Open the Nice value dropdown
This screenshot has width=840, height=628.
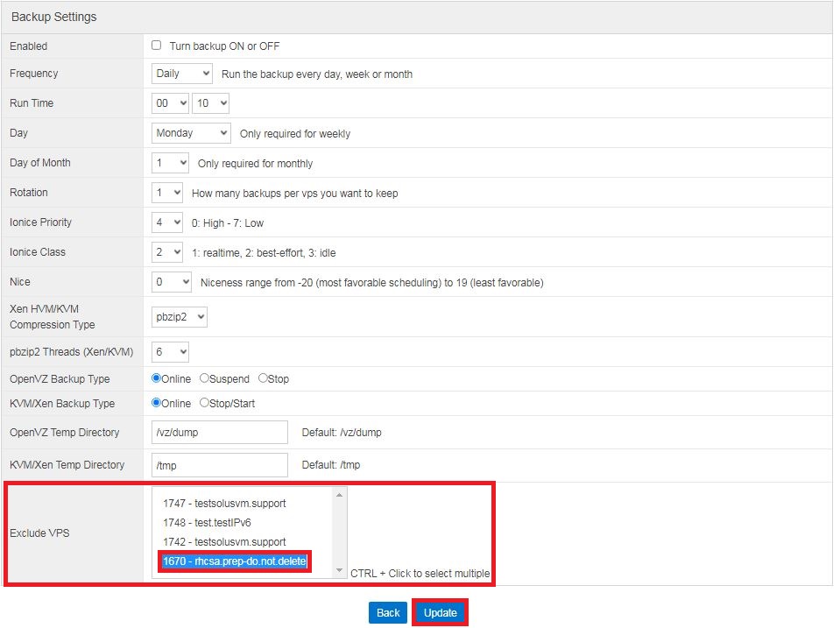tap(171, 282)
